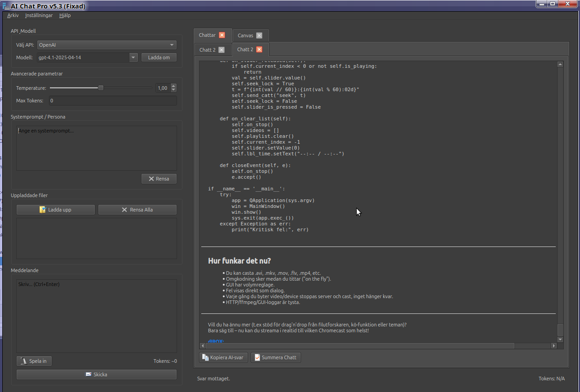Click the Max Tokens input field

tap(112, 101)
